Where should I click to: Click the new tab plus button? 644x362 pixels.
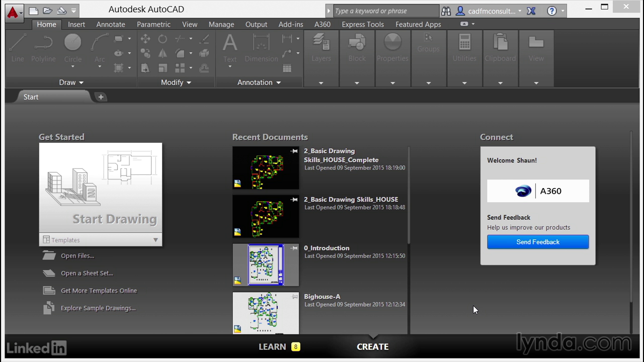click(x=101, y=97)
